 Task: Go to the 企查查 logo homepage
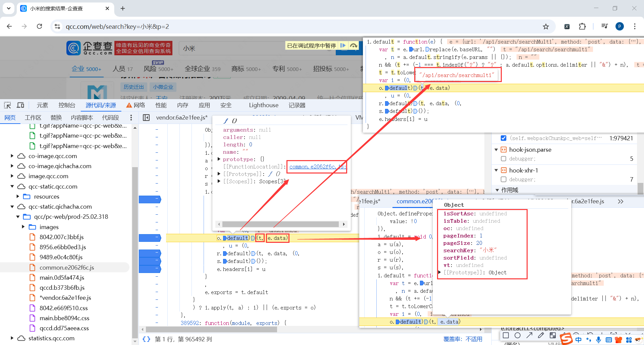(89, 48)
